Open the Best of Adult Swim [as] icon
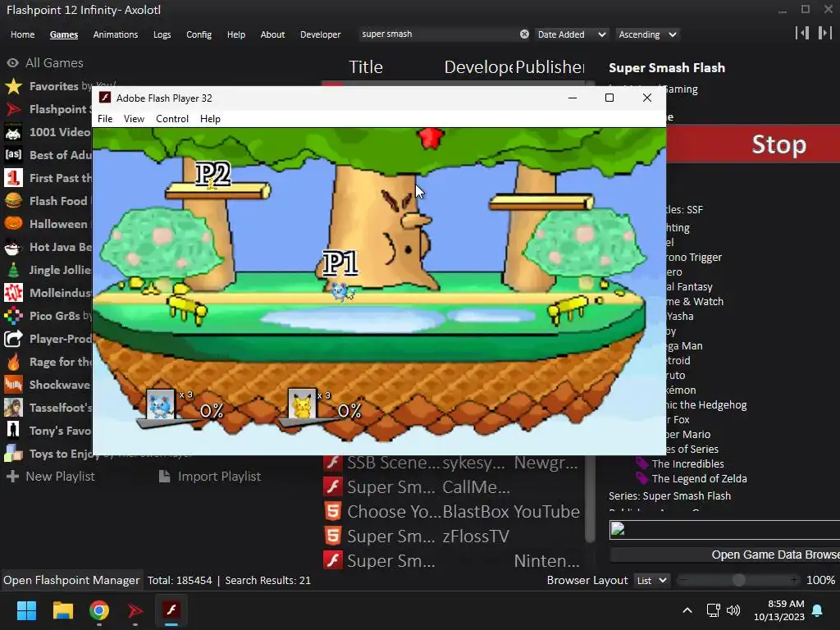This screenshot has height=630, width=840. 13,155
